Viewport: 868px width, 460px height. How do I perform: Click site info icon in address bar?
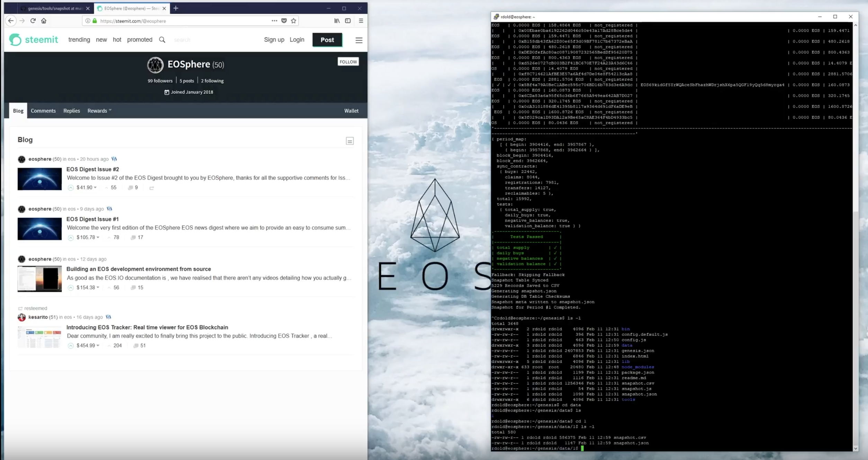88,21
